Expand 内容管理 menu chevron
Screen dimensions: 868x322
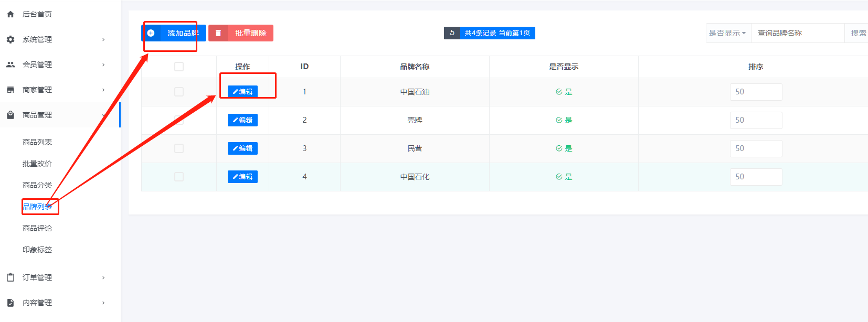[x=103, y=303]
